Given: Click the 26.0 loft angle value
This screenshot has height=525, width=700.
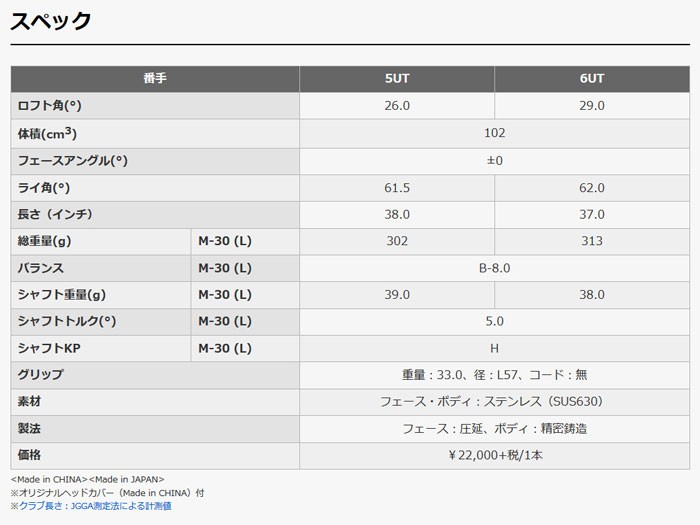Looking at the screenshot, I should coord(397,106).
